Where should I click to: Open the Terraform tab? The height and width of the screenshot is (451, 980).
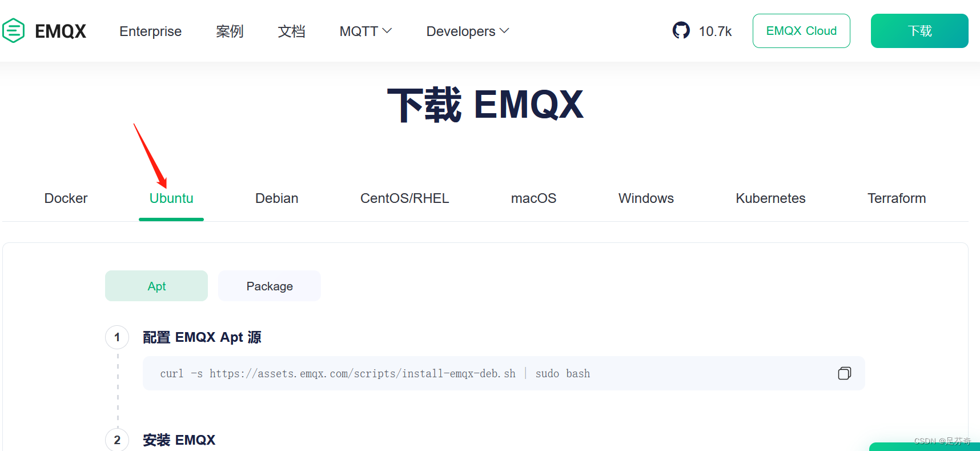897,198
